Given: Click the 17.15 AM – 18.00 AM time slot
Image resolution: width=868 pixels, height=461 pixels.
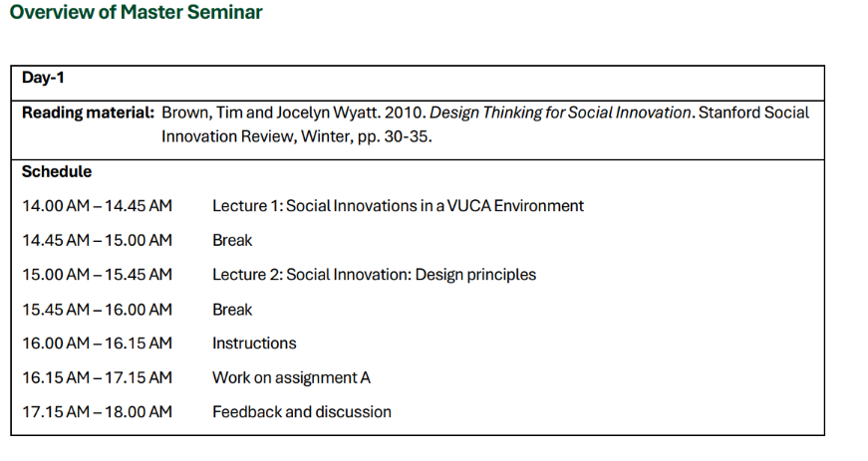Looking at the screenshot, I should tap(98, 412).
